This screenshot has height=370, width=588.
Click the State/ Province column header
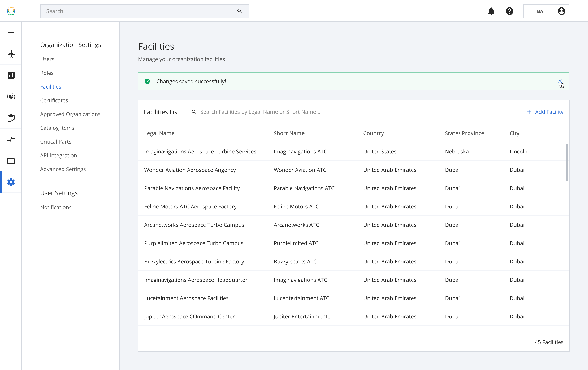[465, 133]
